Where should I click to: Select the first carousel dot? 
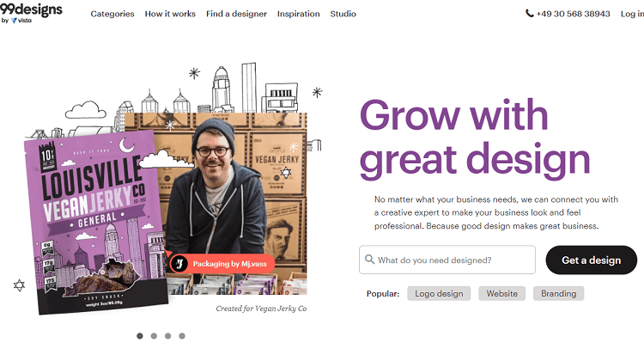tap(140, 336)
